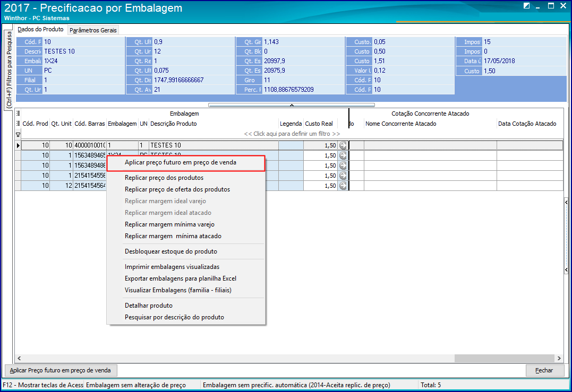The image size is (572, 392).
Task: Click the horizontal scrollbar thumb
Action: click(505, 358)
